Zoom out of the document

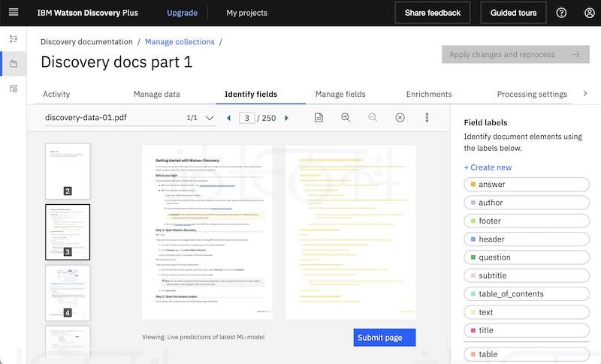coord(373,118)
